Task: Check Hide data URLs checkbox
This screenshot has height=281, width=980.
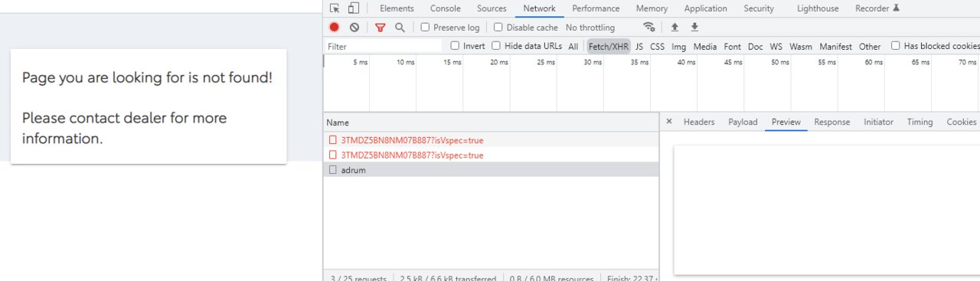Action: (x=496, y=46)
